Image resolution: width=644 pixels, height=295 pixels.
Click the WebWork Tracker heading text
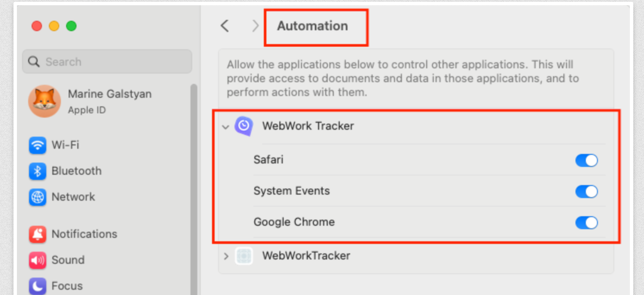(308, 126)
